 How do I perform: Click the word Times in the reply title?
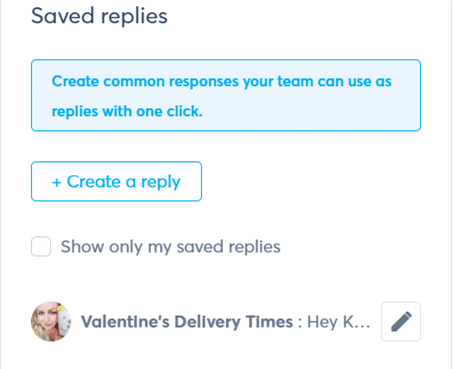coord(269,322)
